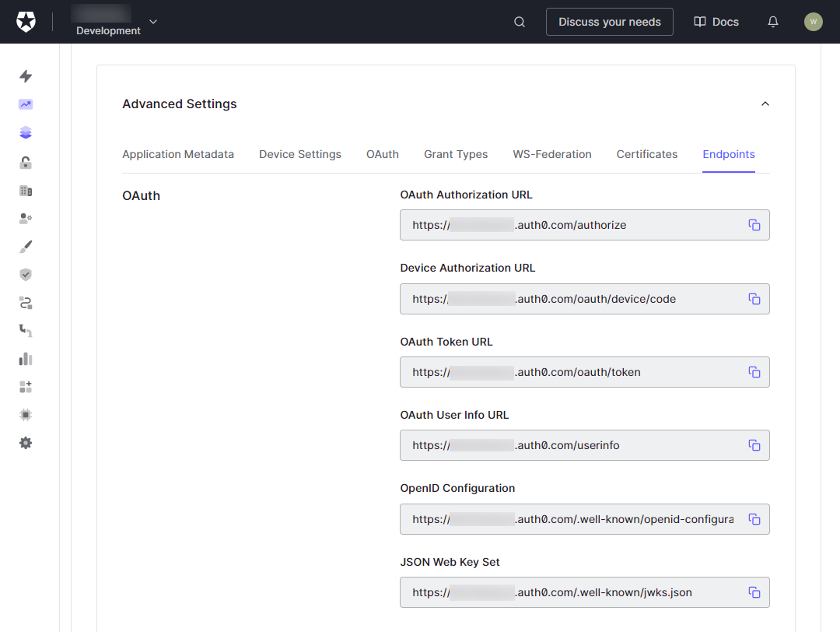Open the search magnifier icon
Viewport: 840px width, 632px height.
519,22
